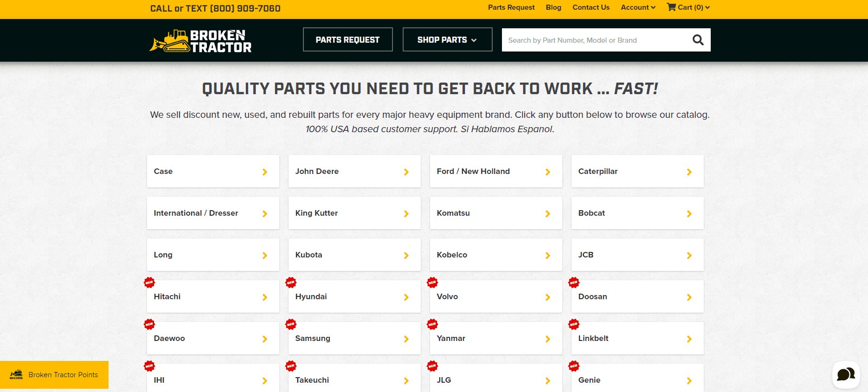Click the CALL or TEXT phone number
The width and height of the screenshot is (868, 392).
click(215, 8)
